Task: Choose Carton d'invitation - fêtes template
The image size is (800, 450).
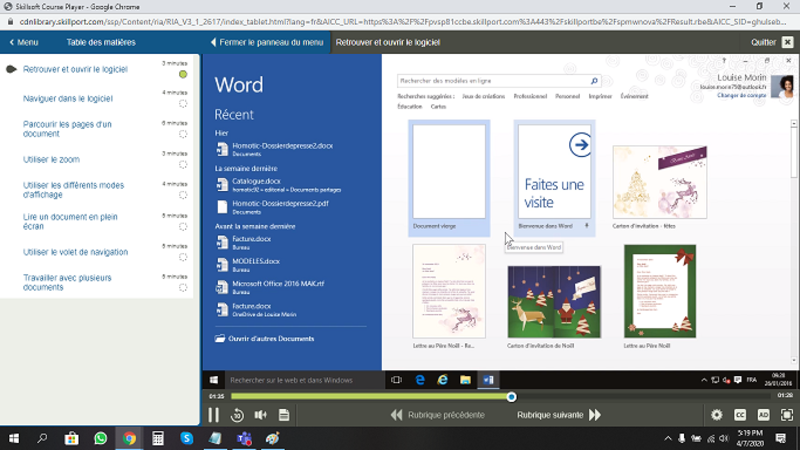Action: (660, 187)
